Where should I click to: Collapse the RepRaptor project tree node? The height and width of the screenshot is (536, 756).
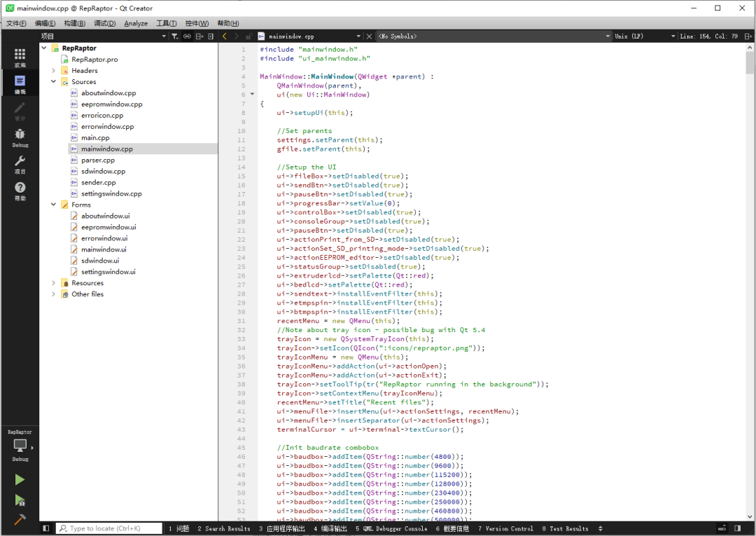(x=44, y=48)
